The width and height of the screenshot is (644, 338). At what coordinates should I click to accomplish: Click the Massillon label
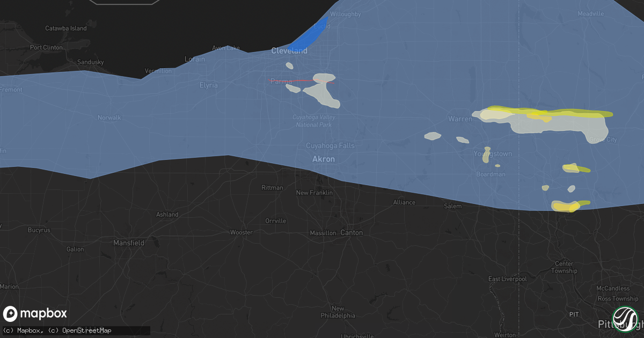coord(323,233)
